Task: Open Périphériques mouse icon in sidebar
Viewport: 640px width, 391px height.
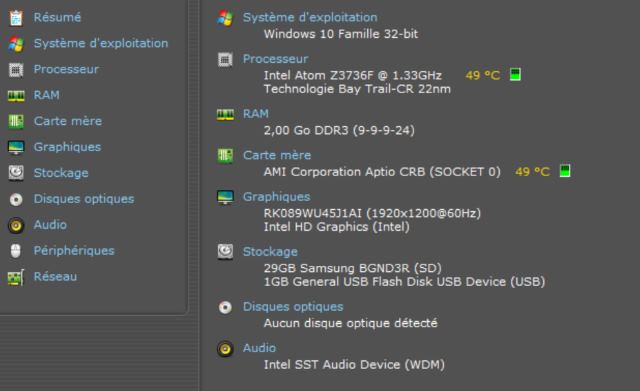Action: tap(16, 251)
